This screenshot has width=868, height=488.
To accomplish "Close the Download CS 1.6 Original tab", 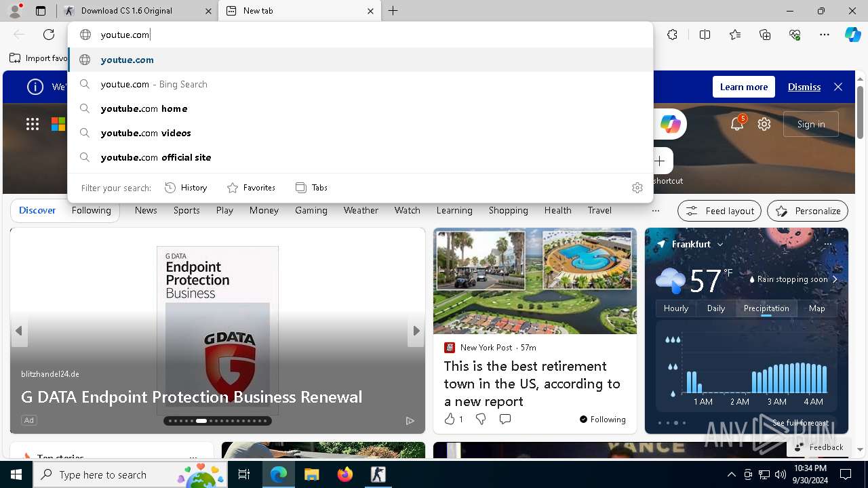I will coord(209,11).
